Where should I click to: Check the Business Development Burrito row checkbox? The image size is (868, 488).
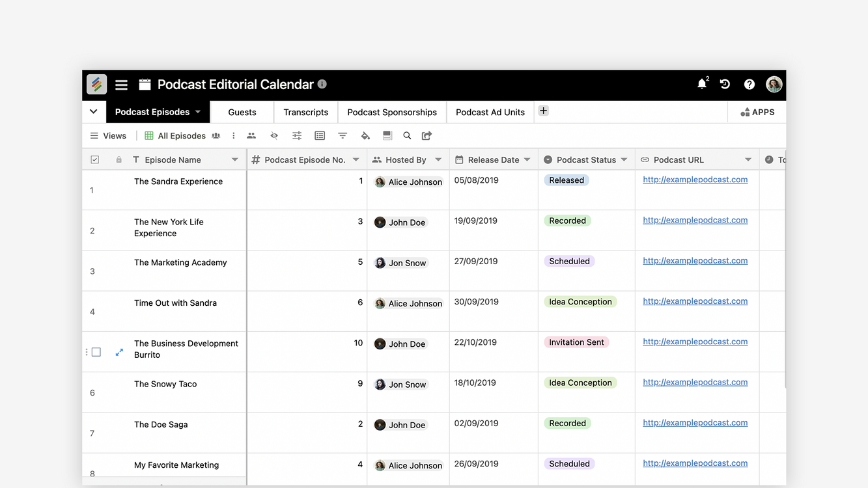(x=96, y=352)
